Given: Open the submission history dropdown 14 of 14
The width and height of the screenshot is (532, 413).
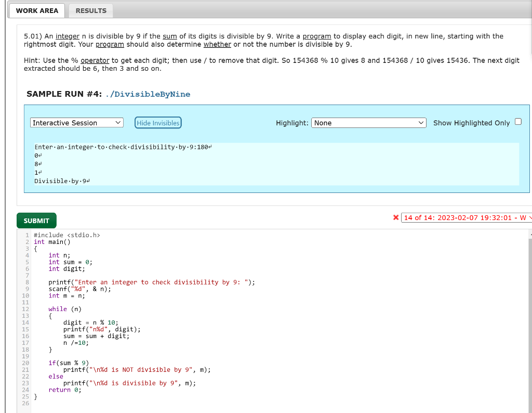Looking at the screenshot, I should coord(466,217).
